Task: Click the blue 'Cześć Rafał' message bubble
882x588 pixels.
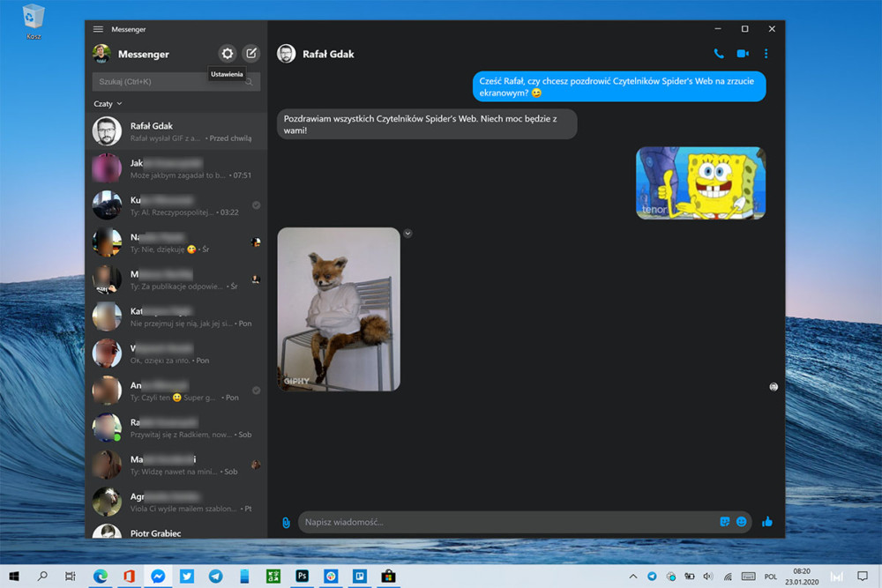Action: pyautogui.click(x=619, y=86)
